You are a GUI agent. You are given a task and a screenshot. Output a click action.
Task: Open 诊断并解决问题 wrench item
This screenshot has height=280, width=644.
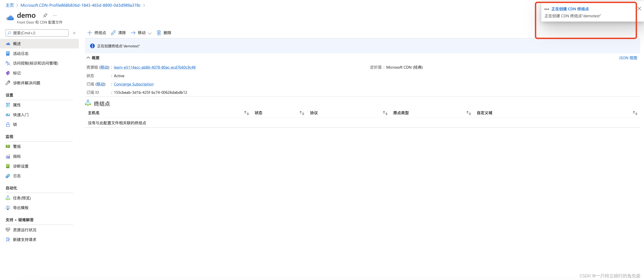(26, 83)
